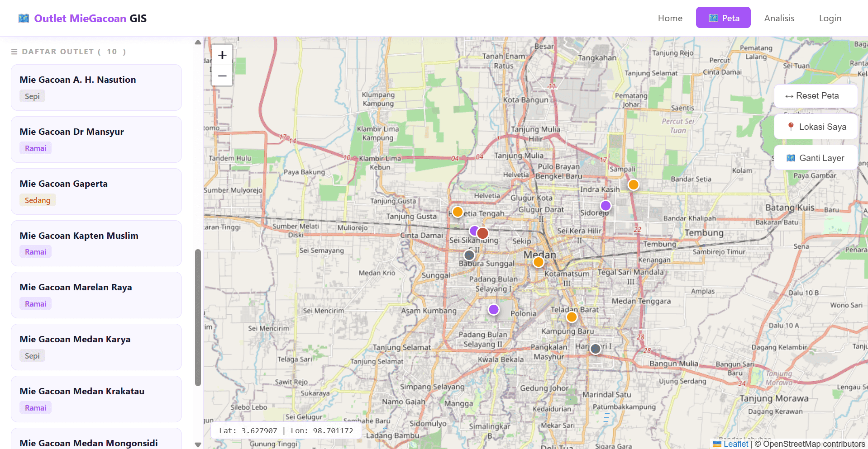Viewport: 868px width, 449px height.
Task: Click Sepi badge under A. H. Nasution
Action: tap(32, 96)
